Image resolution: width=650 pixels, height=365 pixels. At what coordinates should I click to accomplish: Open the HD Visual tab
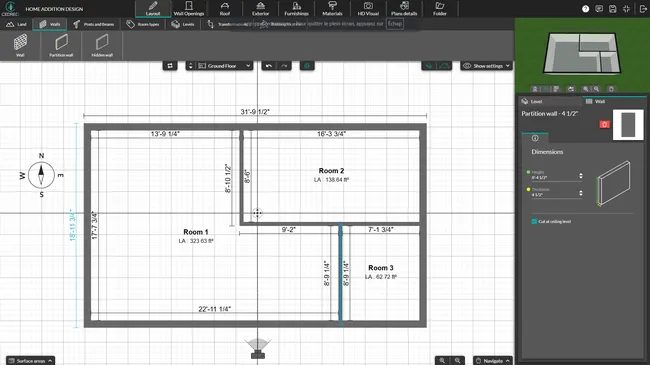point(368,8)
